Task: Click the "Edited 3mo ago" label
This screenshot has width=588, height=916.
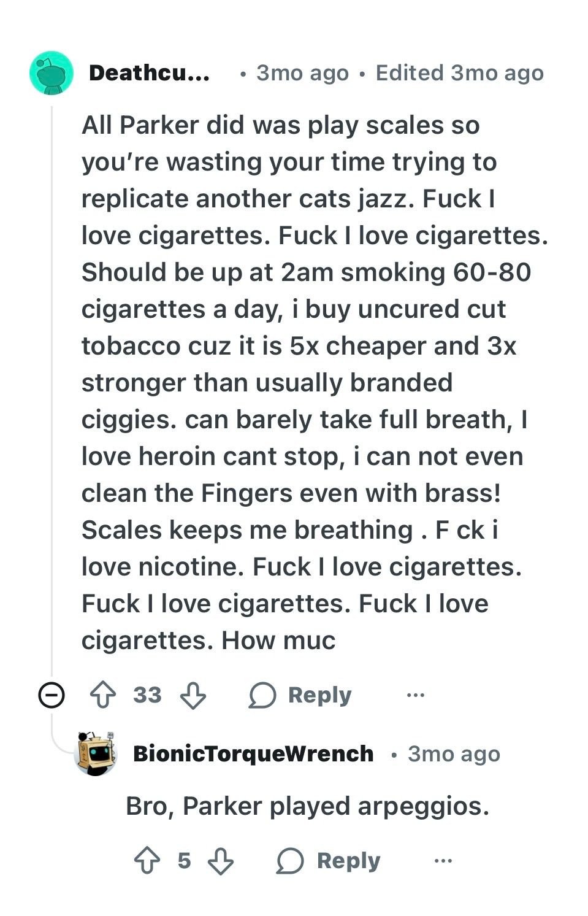Action: tap(459, 73)
